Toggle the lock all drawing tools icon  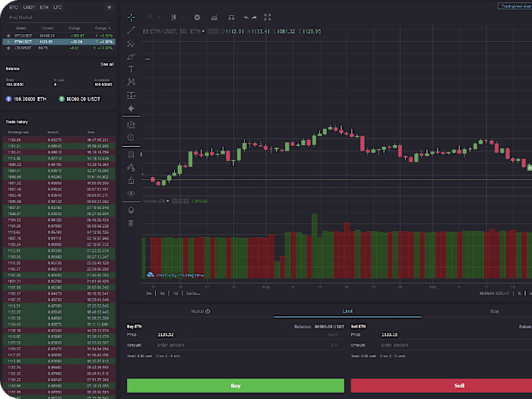[x=131, y=181]
